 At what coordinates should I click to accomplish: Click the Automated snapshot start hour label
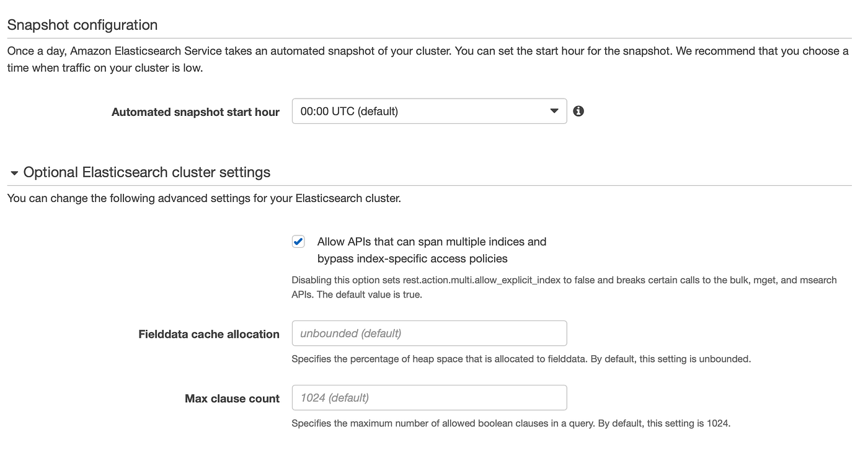click(x=195, y=112)
